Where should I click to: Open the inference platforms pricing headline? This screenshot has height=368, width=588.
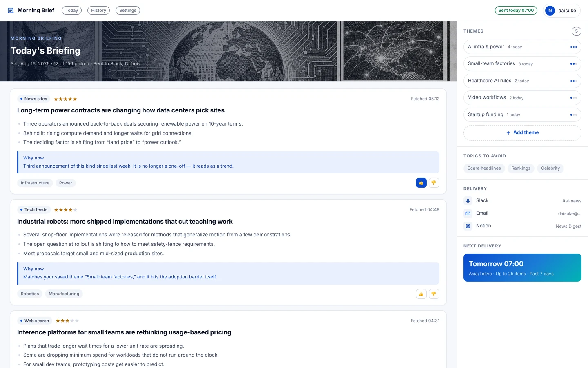click(x=124, y=332)
